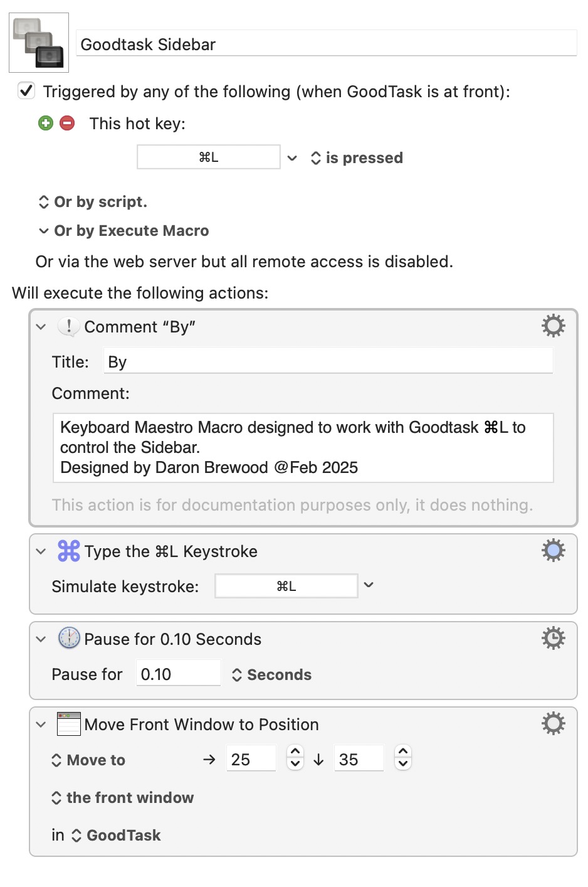Open gear menu for Move Front Window action
This screenshot has width=588, height=887.
point(553,724)
